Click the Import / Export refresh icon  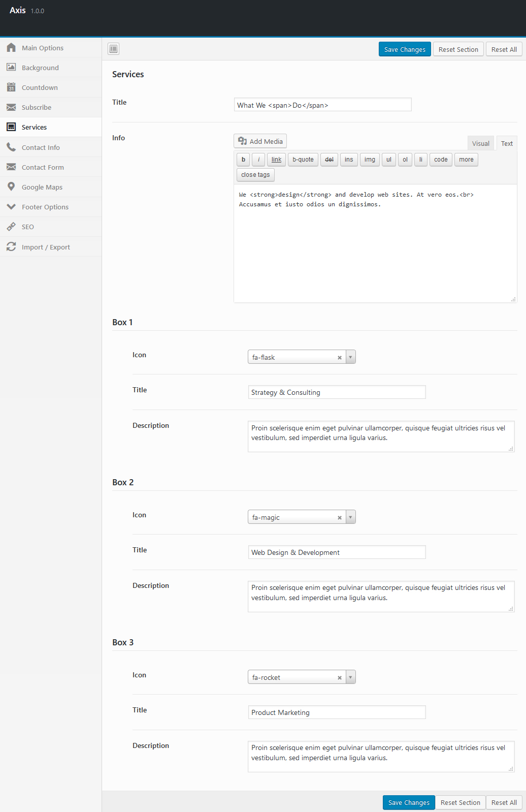[x=11, y=247]
